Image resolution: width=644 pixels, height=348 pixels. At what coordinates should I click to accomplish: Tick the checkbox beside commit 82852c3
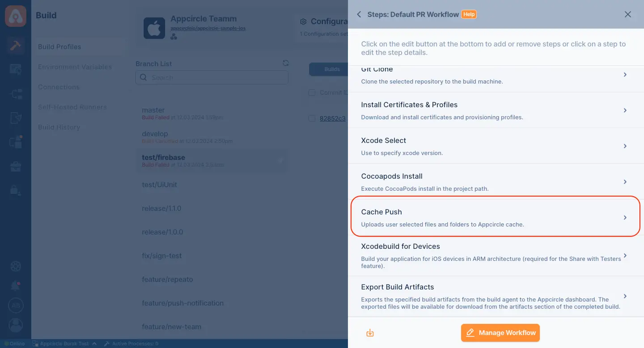pyautogui.click(x=312, y=118)
